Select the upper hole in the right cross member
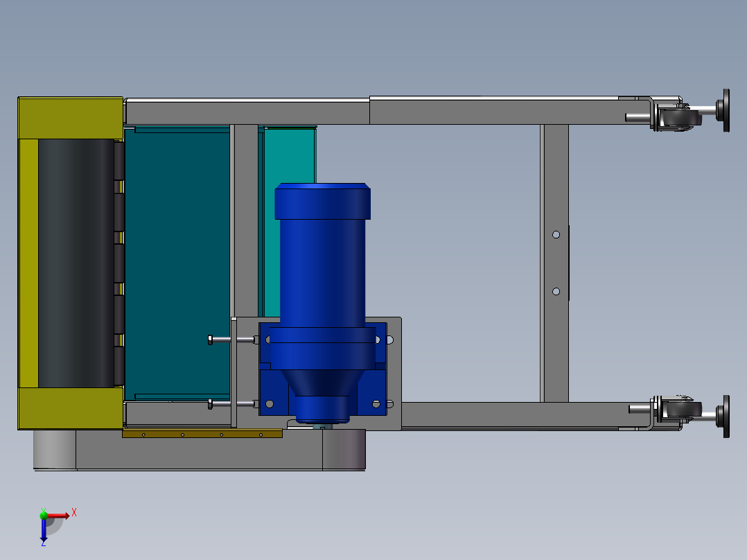 pos(556,234)
